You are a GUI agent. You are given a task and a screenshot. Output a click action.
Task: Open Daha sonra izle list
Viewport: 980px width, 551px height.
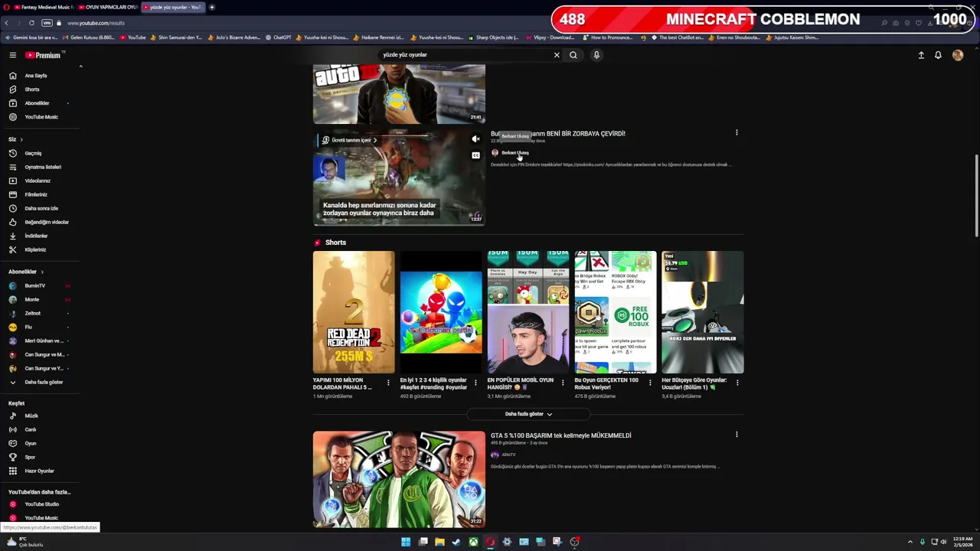coord(41,208)
